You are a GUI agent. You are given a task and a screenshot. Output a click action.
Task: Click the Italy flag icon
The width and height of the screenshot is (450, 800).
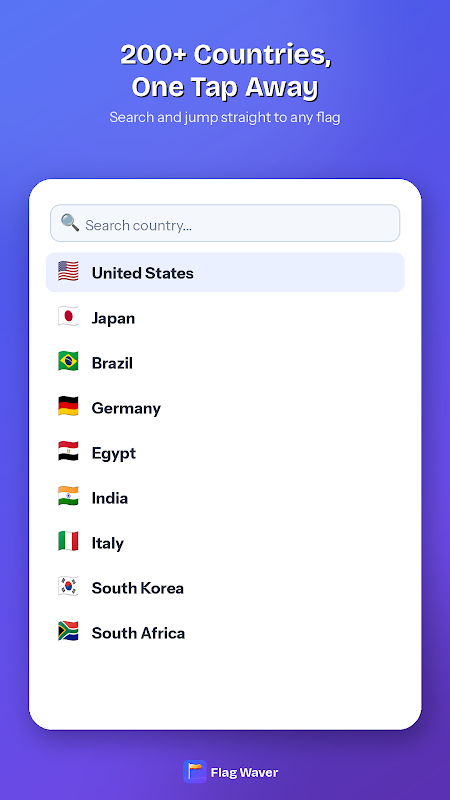pos(68,541)
